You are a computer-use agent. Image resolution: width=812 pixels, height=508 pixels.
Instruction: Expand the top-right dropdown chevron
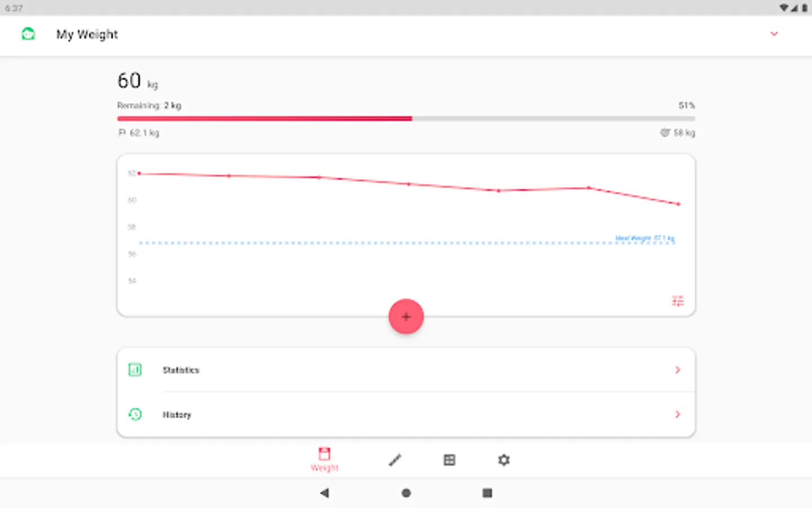pos(774,34)
